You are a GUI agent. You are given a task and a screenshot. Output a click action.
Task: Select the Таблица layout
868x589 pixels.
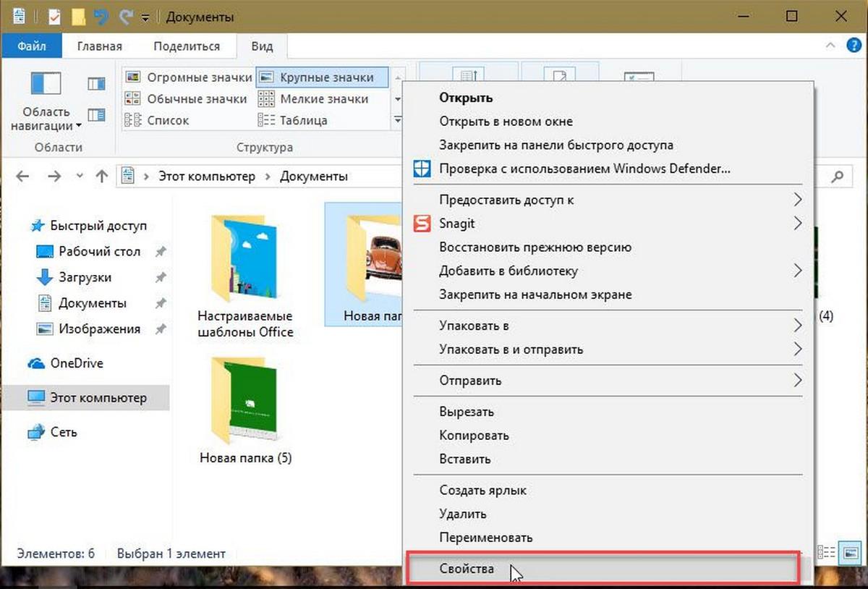pos(293,120)
